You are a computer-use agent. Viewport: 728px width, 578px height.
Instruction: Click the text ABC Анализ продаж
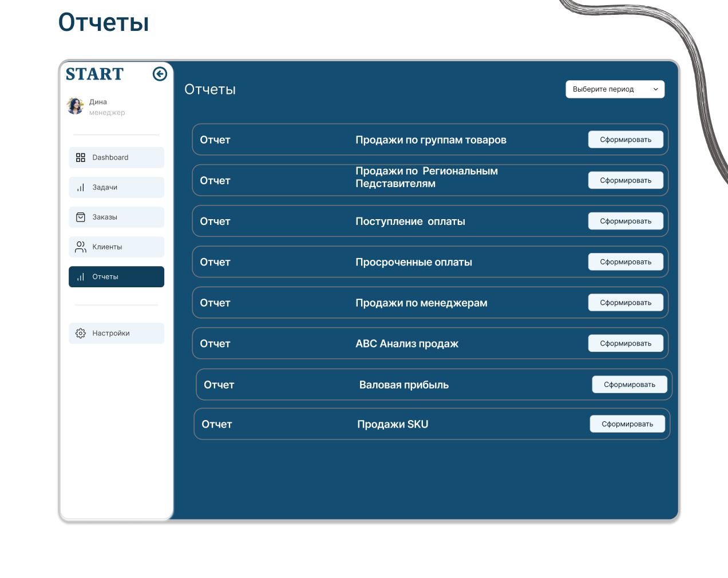coord(407,343)
